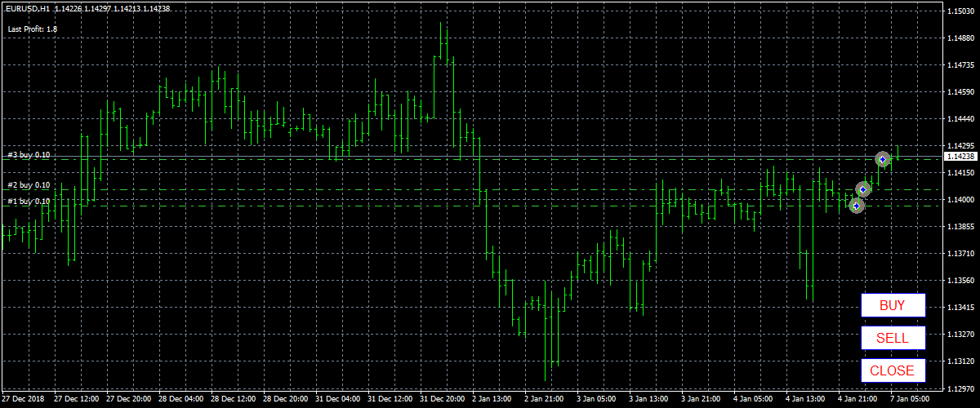Click the SELL button
Screen dimensions: 980x408
(893, 339)
